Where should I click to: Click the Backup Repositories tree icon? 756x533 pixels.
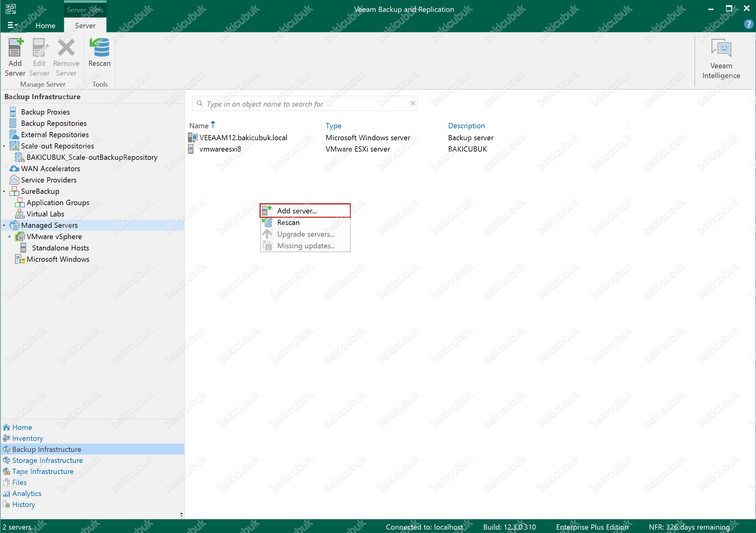click(13, 123)
